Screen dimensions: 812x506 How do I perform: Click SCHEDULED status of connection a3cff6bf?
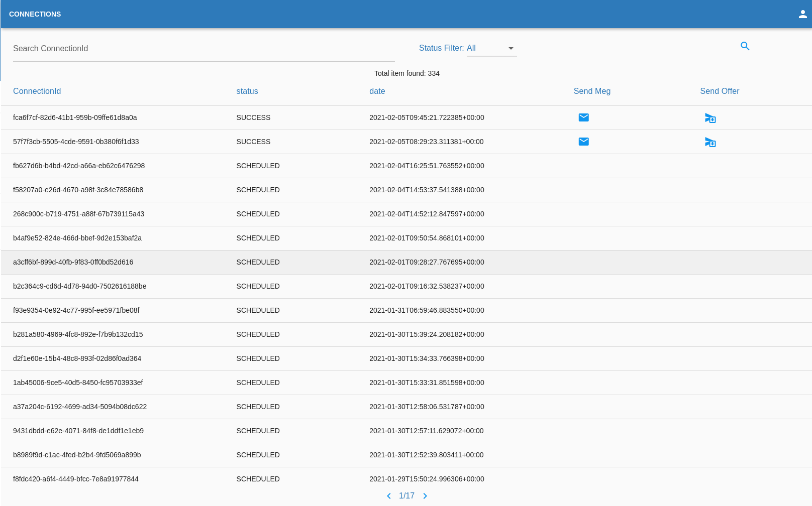point(258,262)
